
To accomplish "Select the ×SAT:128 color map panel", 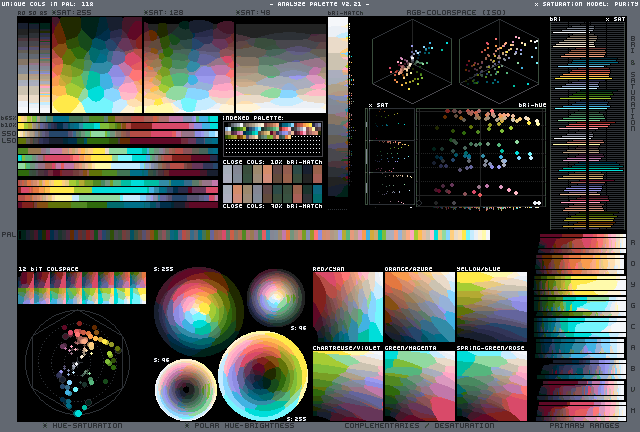I will coord(188,65).
